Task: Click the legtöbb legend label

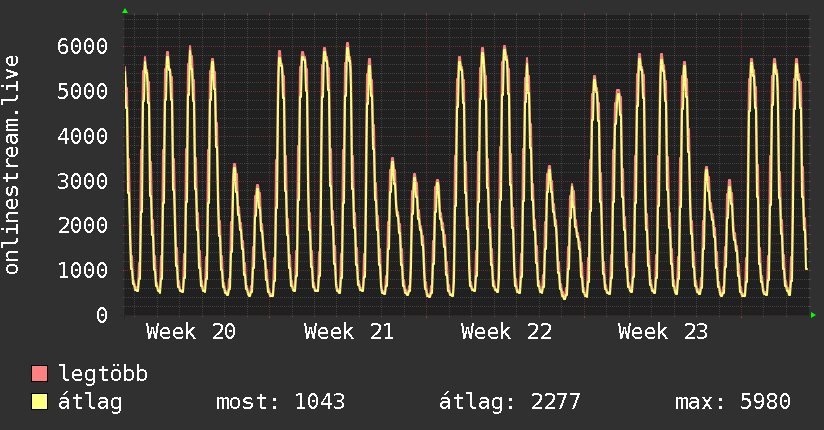Action: point(103,374)
